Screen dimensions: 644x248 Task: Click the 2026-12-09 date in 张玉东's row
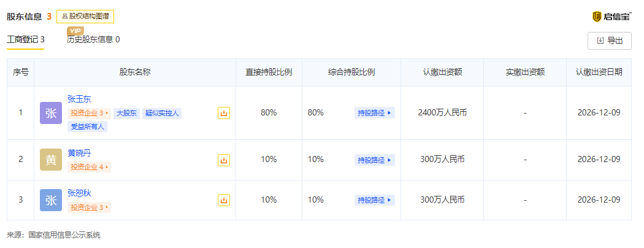coord(599,113)
